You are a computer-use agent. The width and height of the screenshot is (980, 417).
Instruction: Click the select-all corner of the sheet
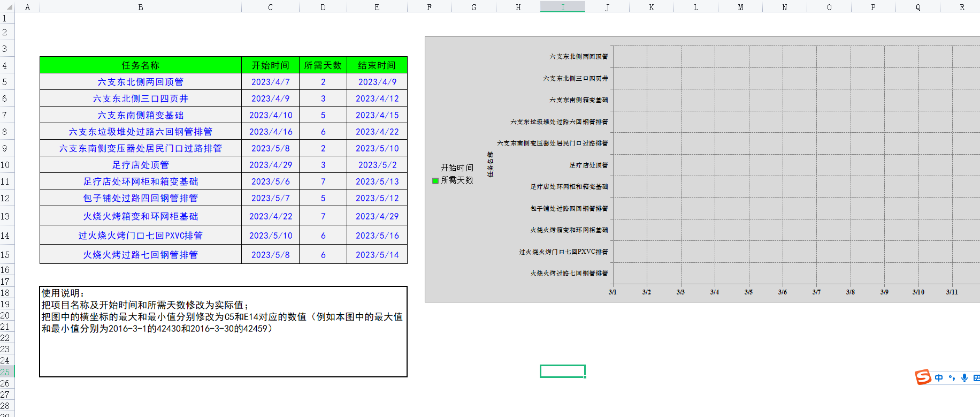tap(7, 6)
